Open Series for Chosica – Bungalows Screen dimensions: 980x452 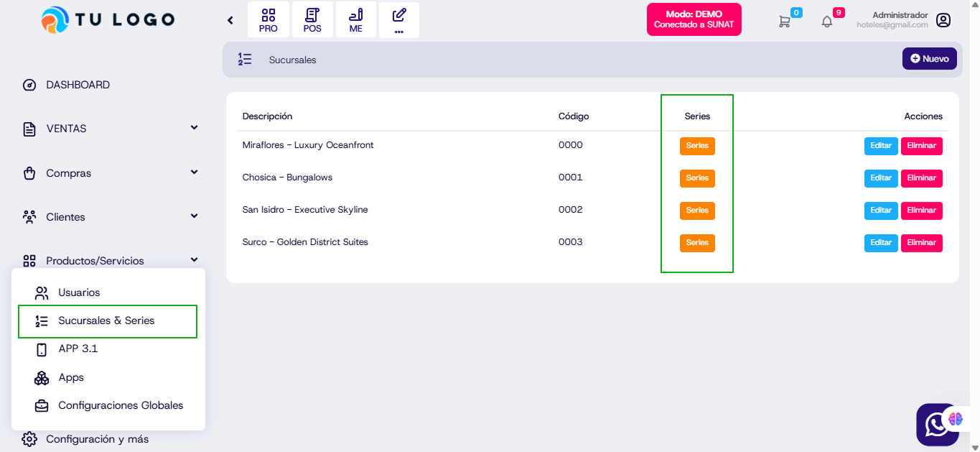point(697,178)
